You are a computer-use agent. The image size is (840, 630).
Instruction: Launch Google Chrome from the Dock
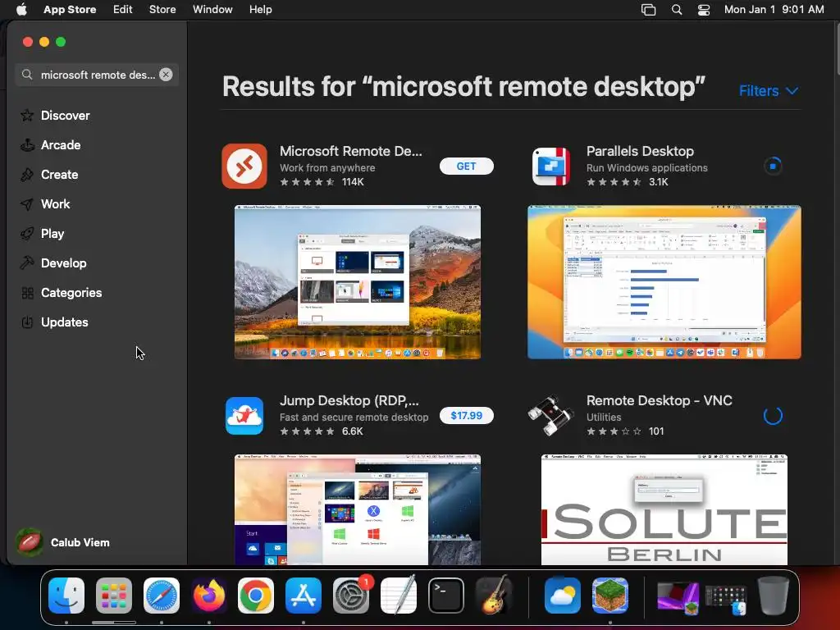256,596
